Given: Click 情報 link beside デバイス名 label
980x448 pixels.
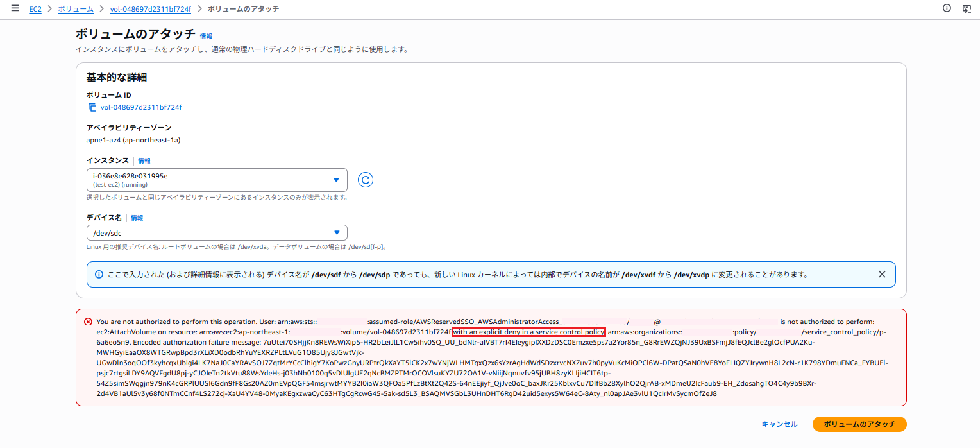Looking at the screenshot, I should [x=137, y=218].
